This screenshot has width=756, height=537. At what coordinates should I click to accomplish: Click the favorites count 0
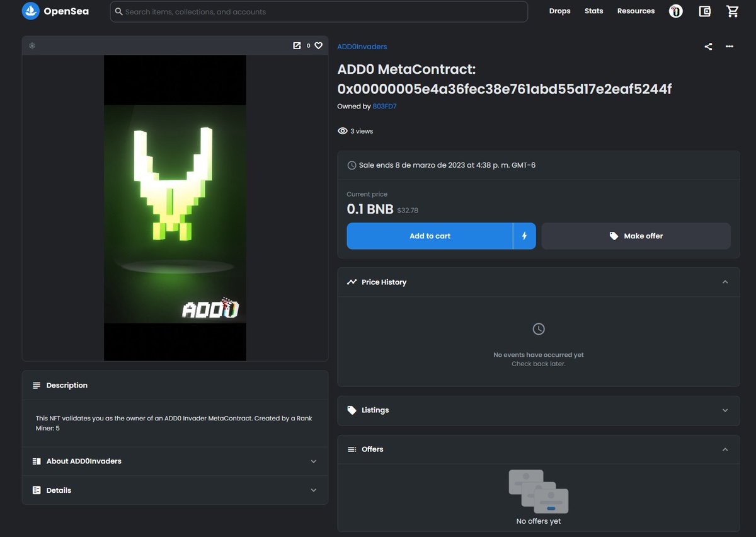308,45
